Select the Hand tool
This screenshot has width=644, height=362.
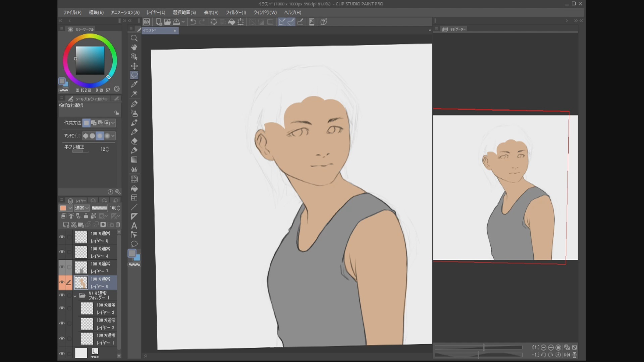tap(134, 47)
